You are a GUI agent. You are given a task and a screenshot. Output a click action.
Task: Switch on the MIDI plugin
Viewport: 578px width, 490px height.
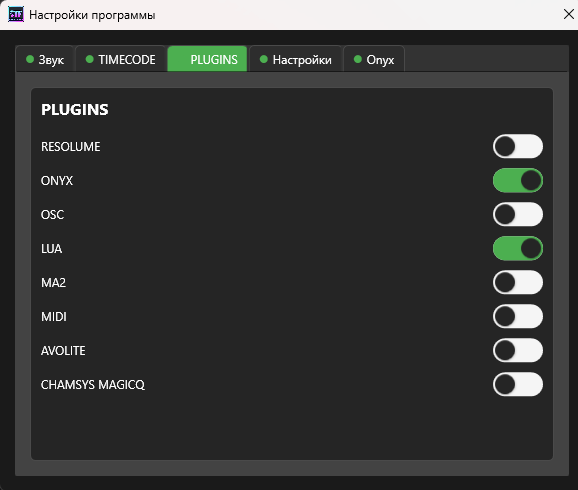tap(518, 316)
